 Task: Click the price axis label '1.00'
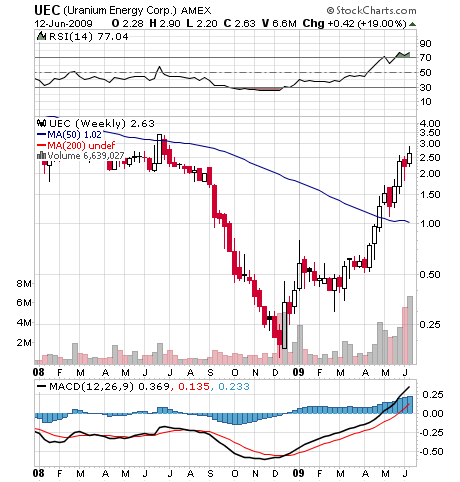coord(430,223)
